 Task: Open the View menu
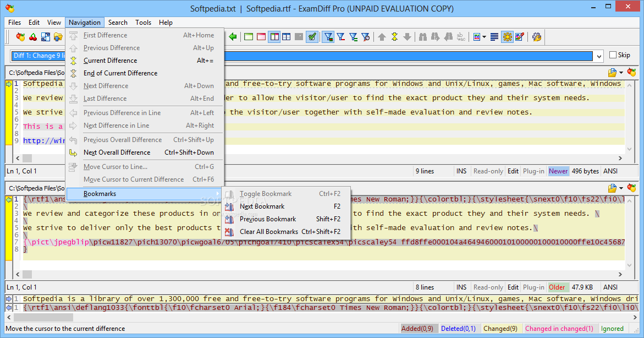[54, 23]
